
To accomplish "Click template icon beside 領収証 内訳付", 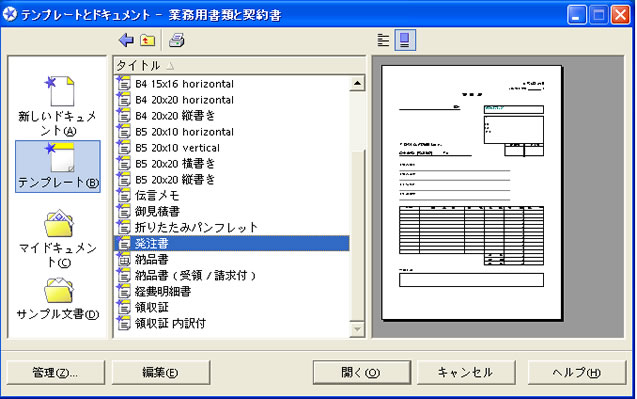I will click(x=123, y=323).
